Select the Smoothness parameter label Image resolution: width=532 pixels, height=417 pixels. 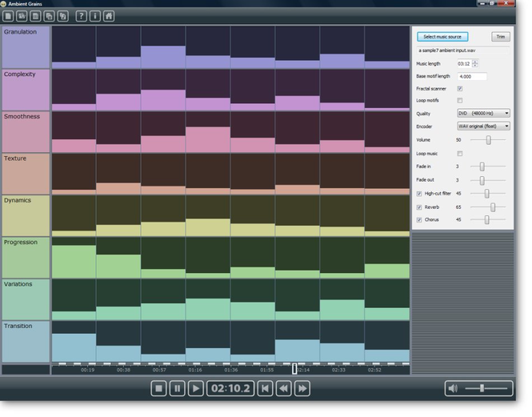point(26,132)
